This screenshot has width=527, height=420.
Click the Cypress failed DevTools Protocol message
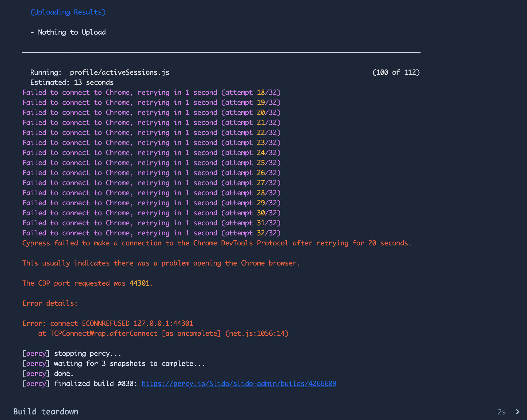(217, 243)
